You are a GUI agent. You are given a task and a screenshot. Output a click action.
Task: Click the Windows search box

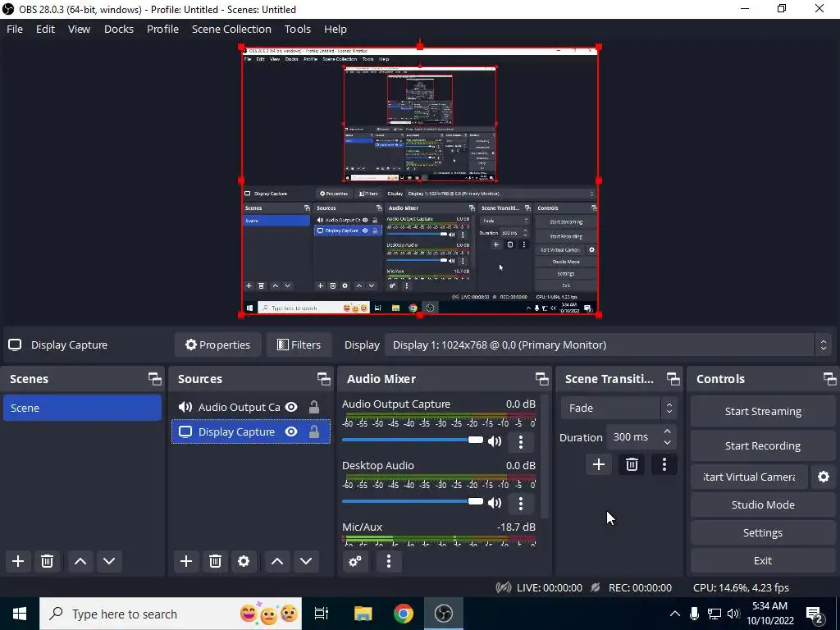tap(171, 614)
